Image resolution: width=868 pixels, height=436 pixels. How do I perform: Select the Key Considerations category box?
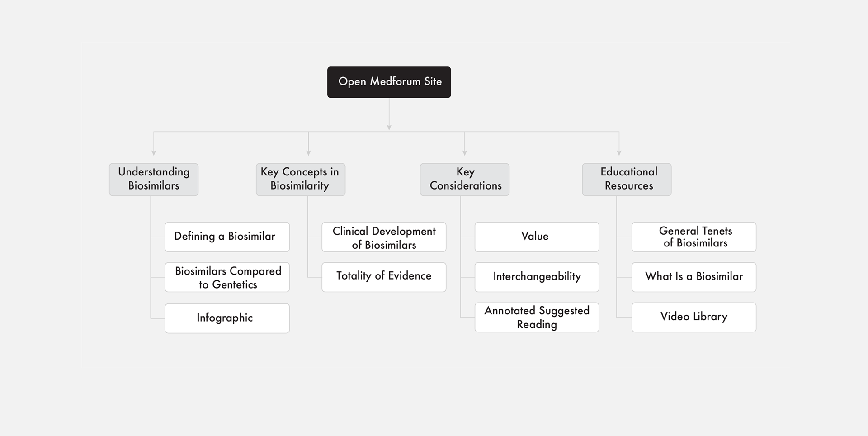(465, 179)
